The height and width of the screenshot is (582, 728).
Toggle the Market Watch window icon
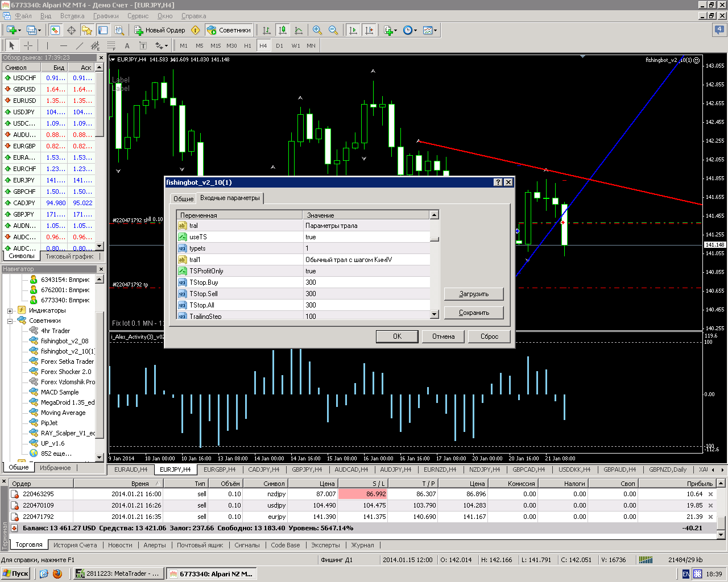point(55,30)
